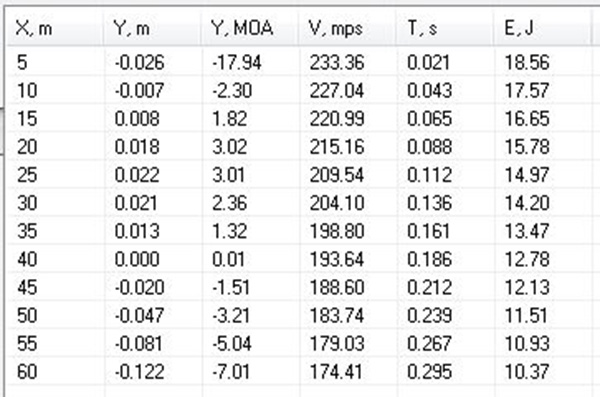The width and height of the screenshot is (600, 397).
Task: Click the velocity value 220.99
Action: 337,118
